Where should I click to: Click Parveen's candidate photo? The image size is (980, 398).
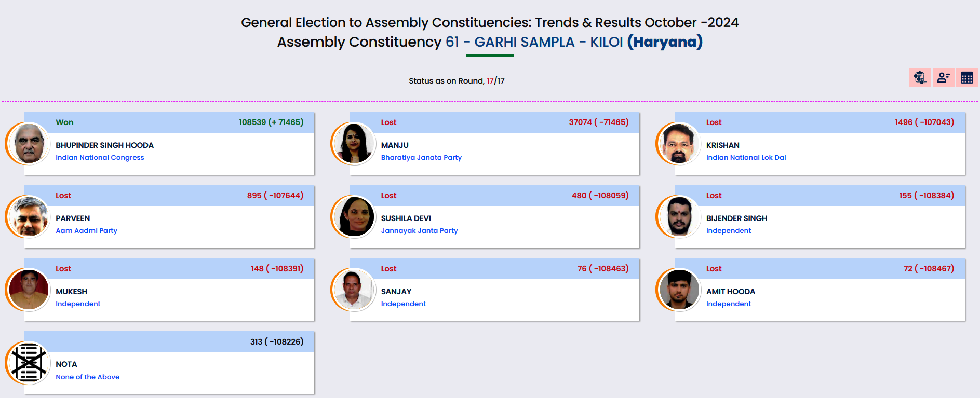29,217
